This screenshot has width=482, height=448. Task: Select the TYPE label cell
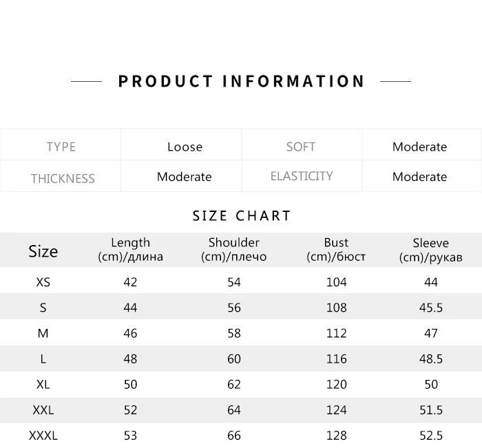[x=61, y=147]
